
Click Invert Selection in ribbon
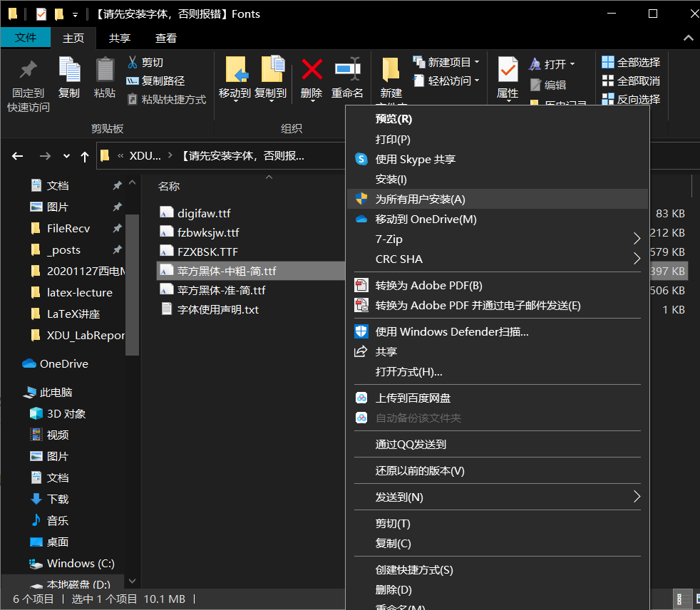tap(631, 100)
